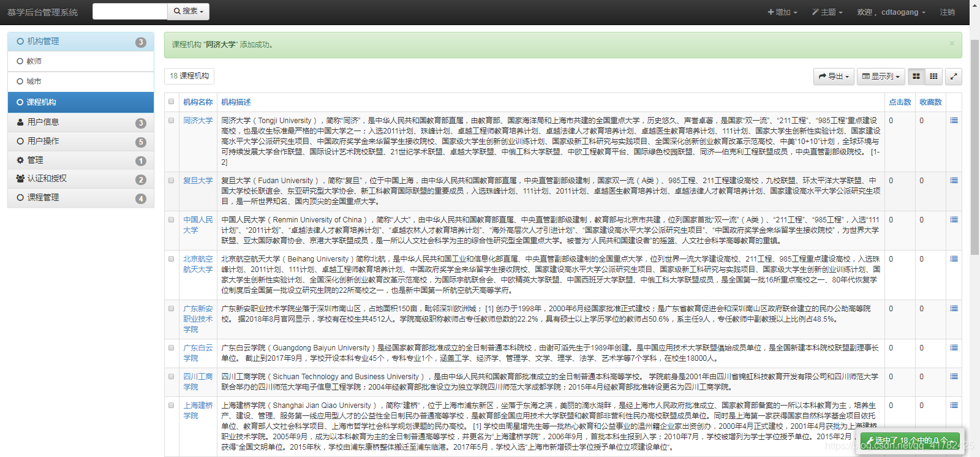Check the 中国人民大学 row checkbox
This screenshot has width=980, height=457.
pyautogui.click(x=171, y=220)
